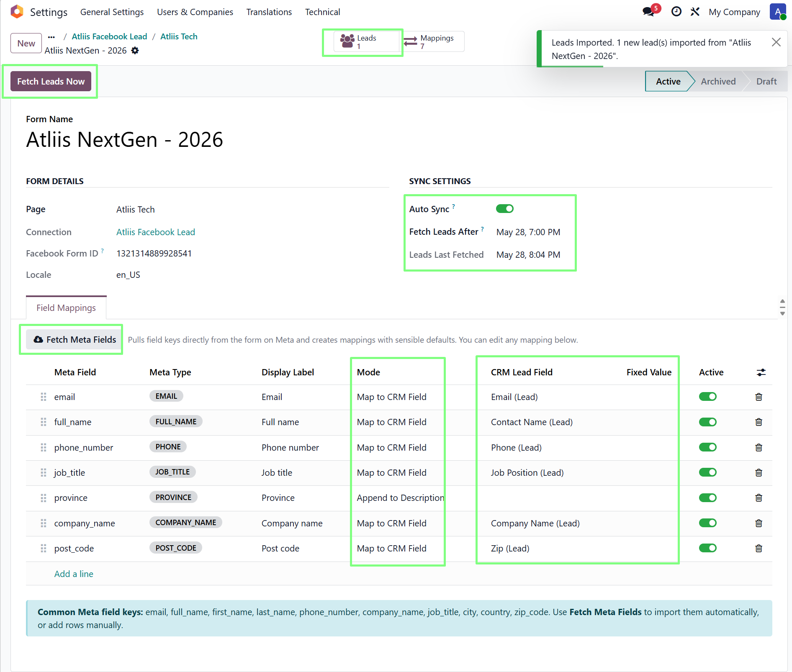The image size is (792, 672).
Task: Open CRM Lead Field for job_title row
Action: pyautogui.click(x=527, y=472)
